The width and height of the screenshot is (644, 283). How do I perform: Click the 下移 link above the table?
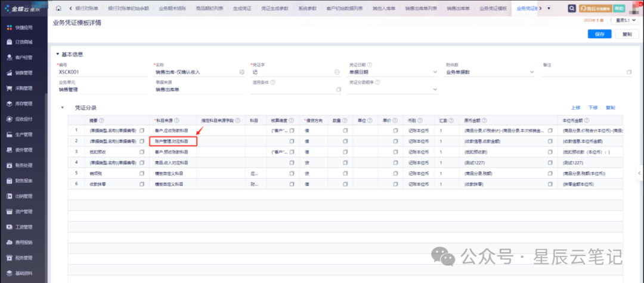click(593, 108)
